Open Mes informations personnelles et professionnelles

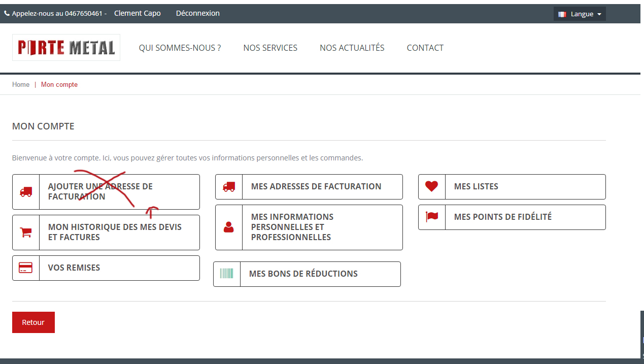click(x=309, y=227)
